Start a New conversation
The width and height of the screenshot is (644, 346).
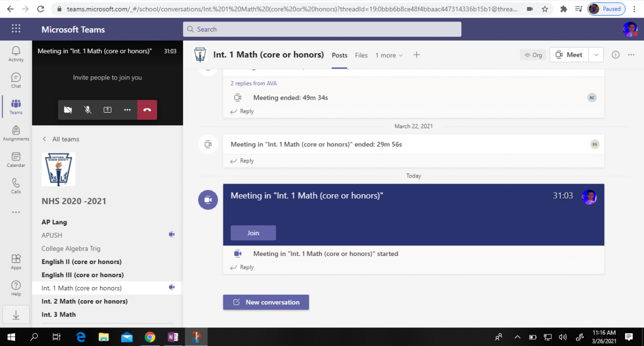(266, 302)
